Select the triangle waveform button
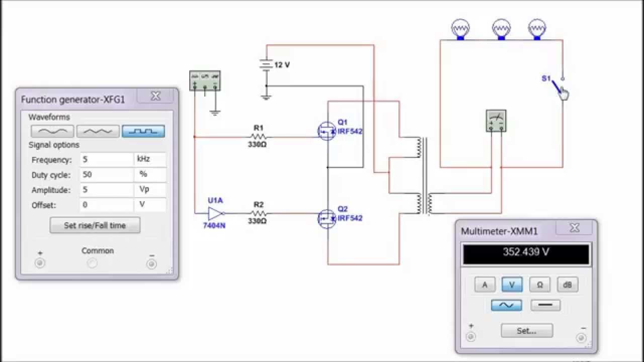The image size is (644, 362). (x=98, y=131)
